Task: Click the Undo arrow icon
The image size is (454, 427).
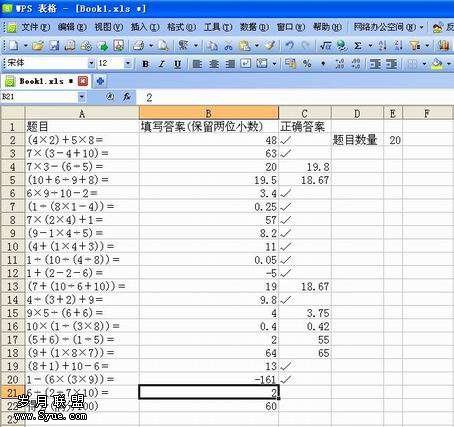Action: point(290,45)
